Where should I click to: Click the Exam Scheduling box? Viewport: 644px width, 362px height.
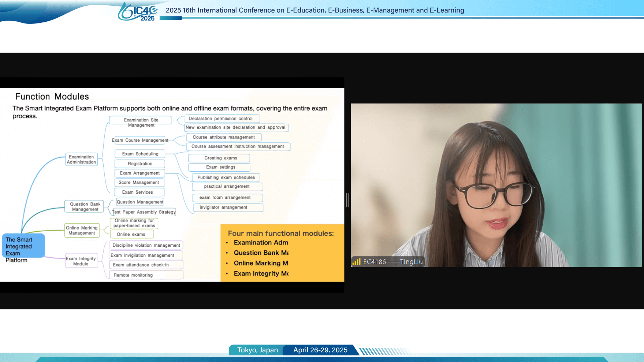(140, 154)
